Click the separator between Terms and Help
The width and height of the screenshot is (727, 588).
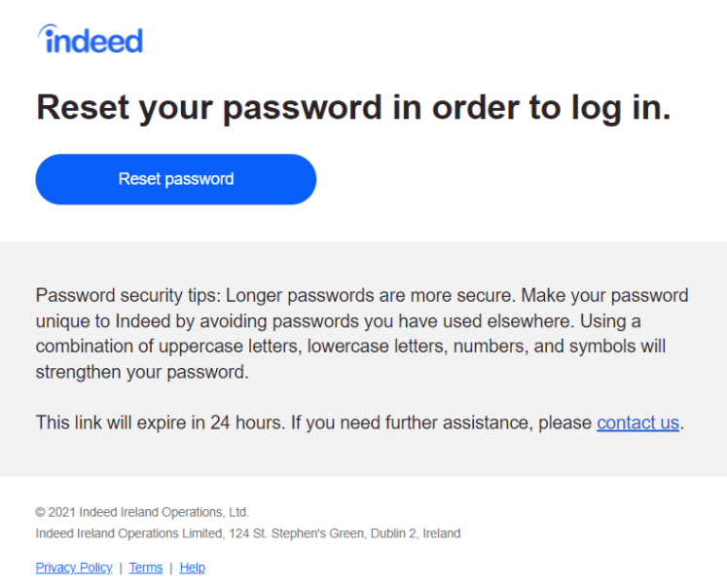(x=171, y=569)
